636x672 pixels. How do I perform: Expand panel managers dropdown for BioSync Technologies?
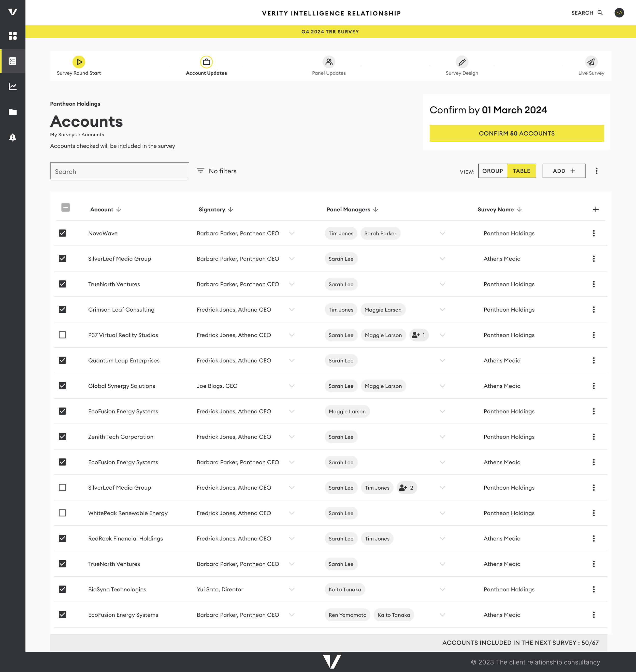click(442, 589)
